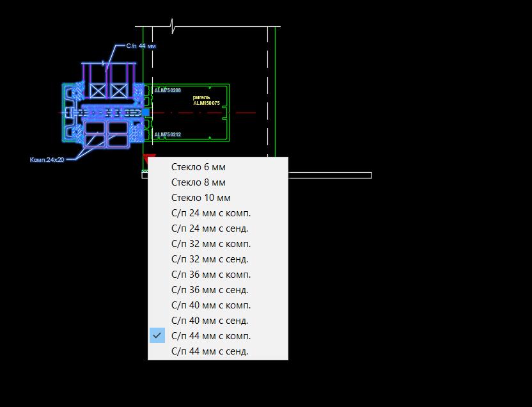The image size is (532, 407).
Task: Pick "С/п 32 мм с сенд." item
Action: pyautogui.click(x=210, y=259)
